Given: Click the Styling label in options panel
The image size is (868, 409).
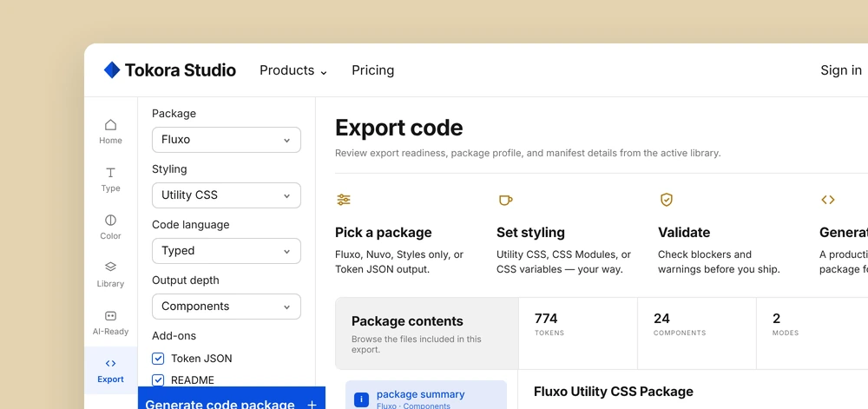Looking at the screenshot, I should (x=169, y=169).
